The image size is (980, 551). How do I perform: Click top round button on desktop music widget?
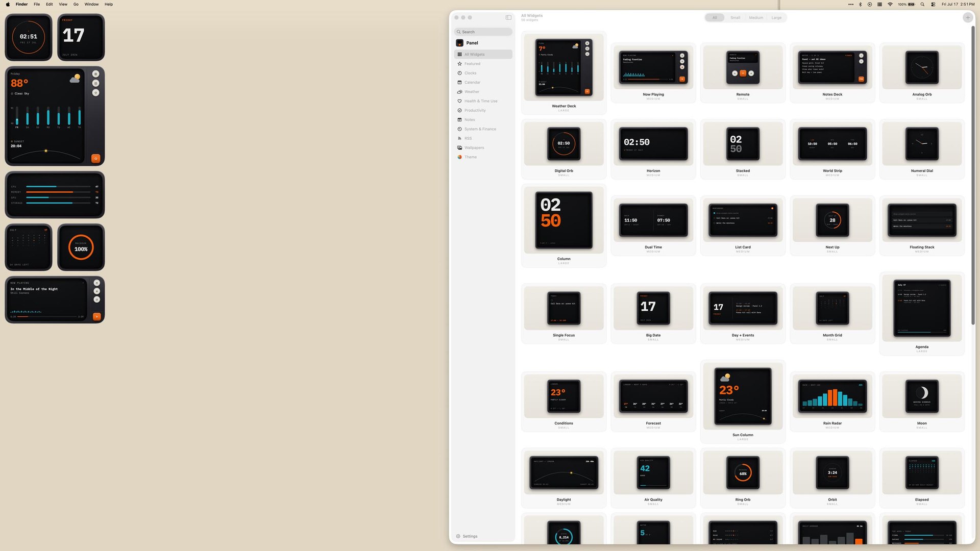(x=96, y=283)
